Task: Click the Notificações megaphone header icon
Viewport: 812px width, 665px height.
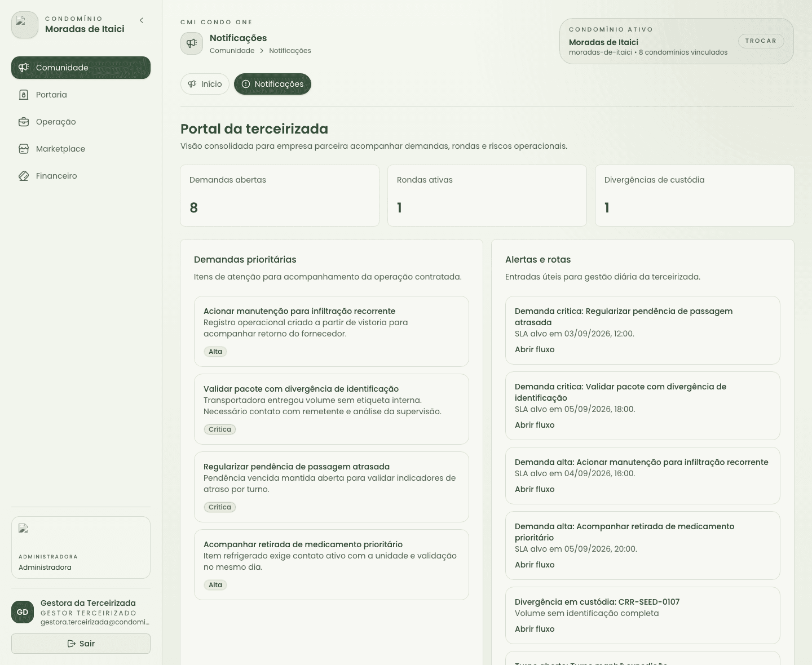Action: coord(192,43)
